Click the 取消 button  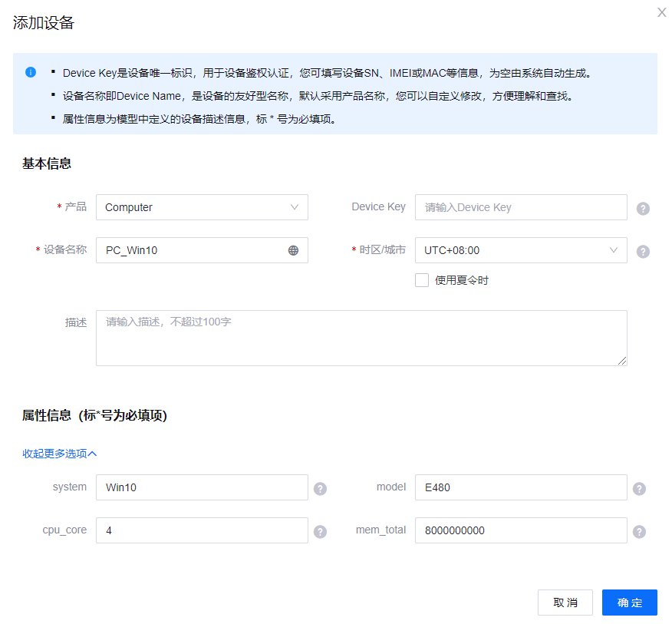click(x=565, y=603)
